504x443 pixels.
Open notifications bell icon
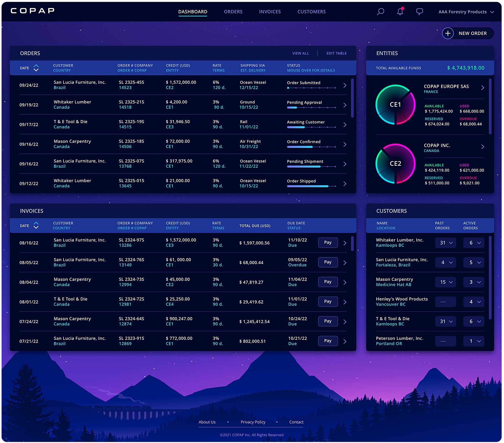click(x=400, y=12)
